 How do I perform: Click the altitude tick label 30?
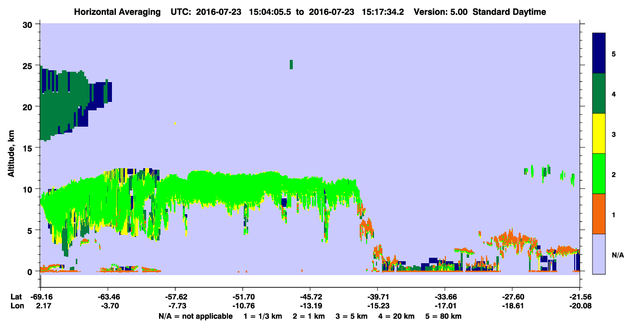pyautogui.click(x=29, y=24)
